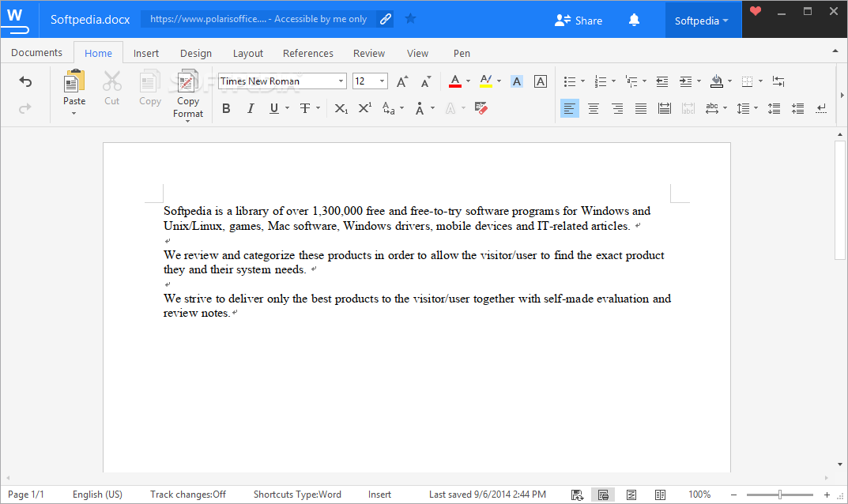This screenshot has width=848, height=504.
Task: Increase paragraph spacing icon
Action: click(774, 109)
